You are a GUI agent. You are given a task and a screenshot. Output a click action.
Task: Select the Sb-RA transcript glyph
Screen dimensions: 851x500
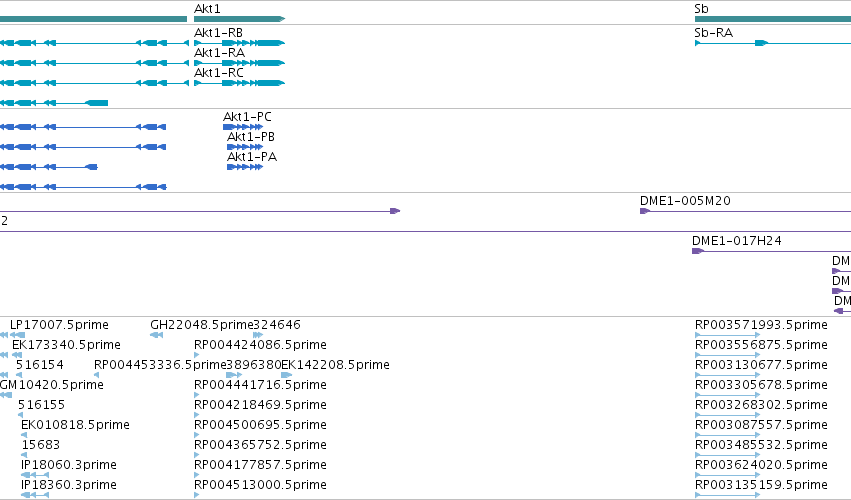pyautogui.click(x=772, y=43)
